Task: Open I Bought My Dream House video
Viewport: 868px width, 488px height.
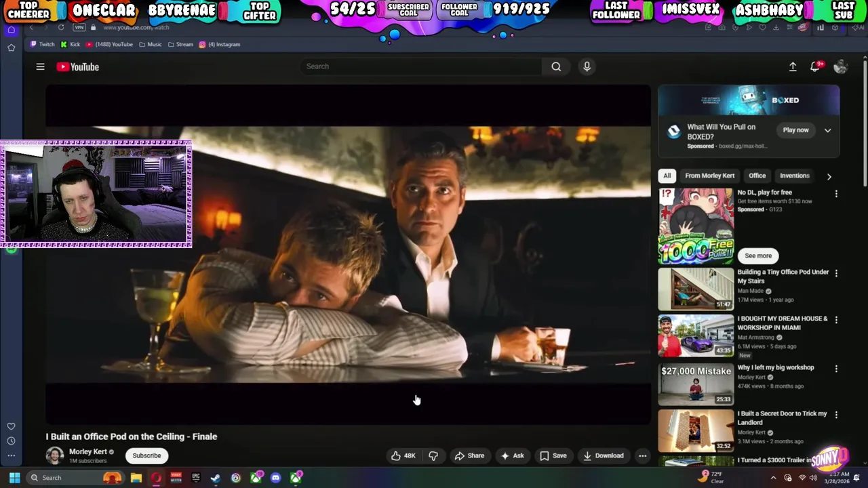Action: (x=696, y=335)
